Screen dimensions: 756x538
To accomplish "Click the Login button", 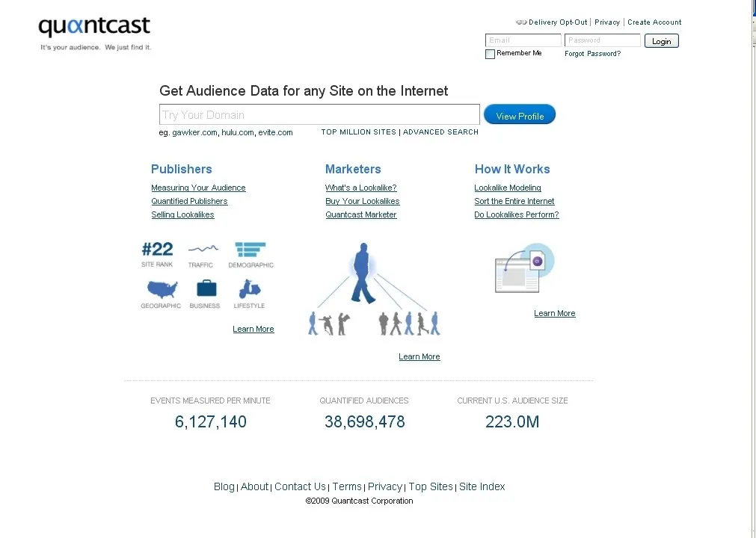I will pos(661,40).
